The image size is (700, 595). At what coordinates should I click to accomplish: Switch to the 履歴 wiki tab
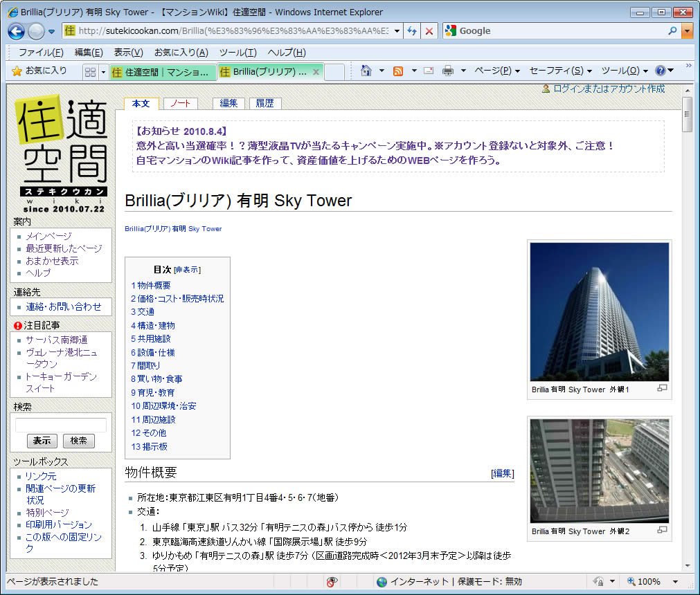[x=264, y=103]
